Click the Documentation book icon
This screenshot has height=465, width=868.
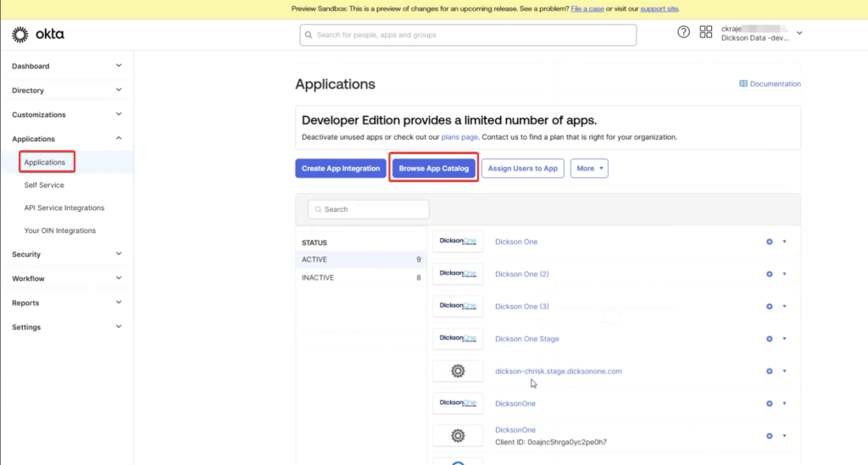point(743,84)
